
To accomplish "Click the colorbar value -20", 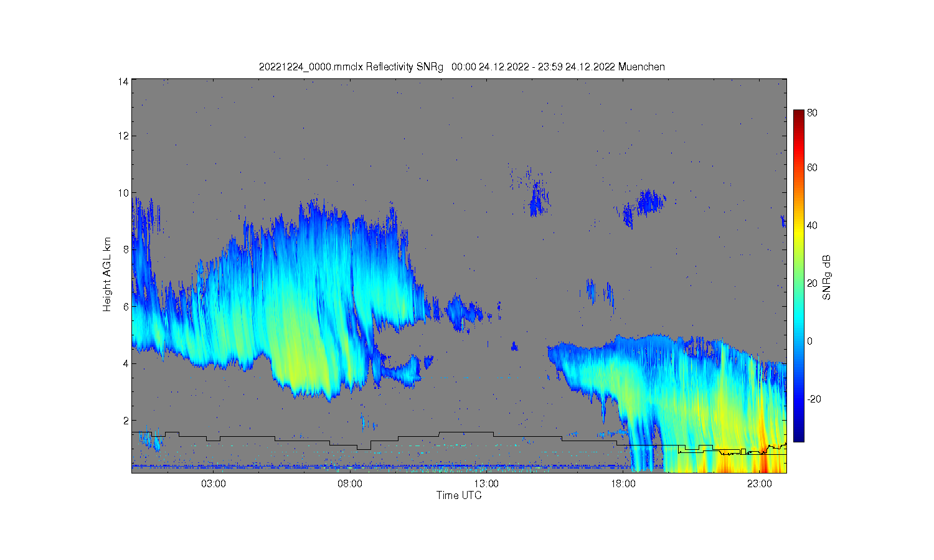I will 814,399.
